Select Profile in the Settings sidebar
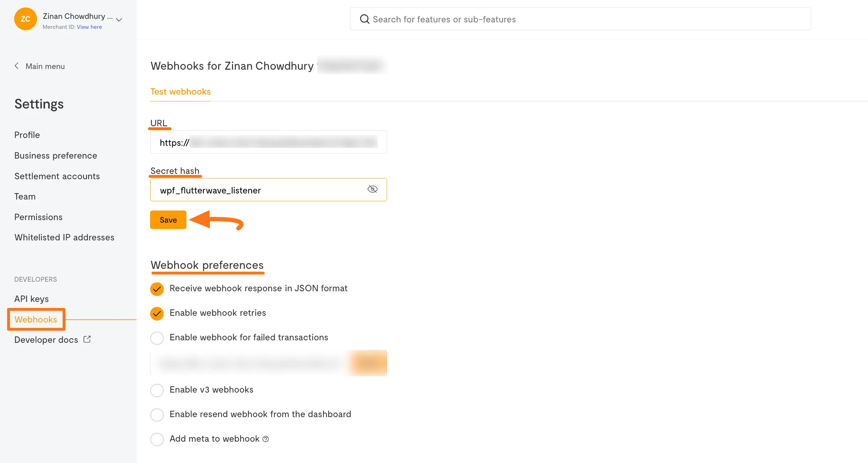Screen dimensions: 868x463 (x=27, y=135)
